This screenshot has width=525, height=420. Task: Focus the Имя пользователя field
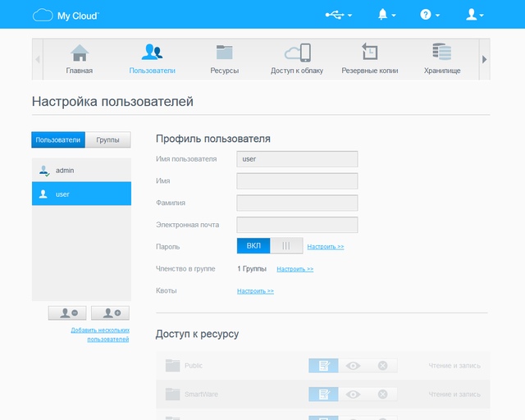(297, 159)
